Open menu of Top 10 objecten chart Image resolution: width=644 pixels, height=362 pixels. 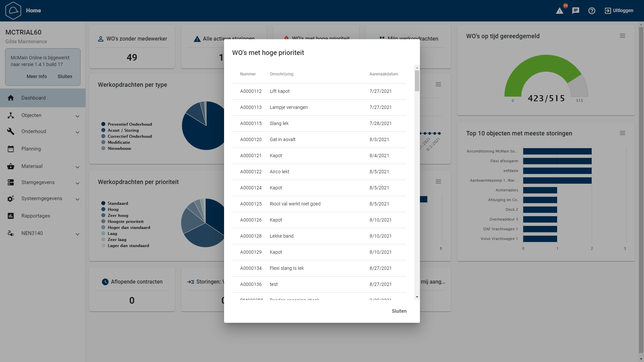click(622, 133)
